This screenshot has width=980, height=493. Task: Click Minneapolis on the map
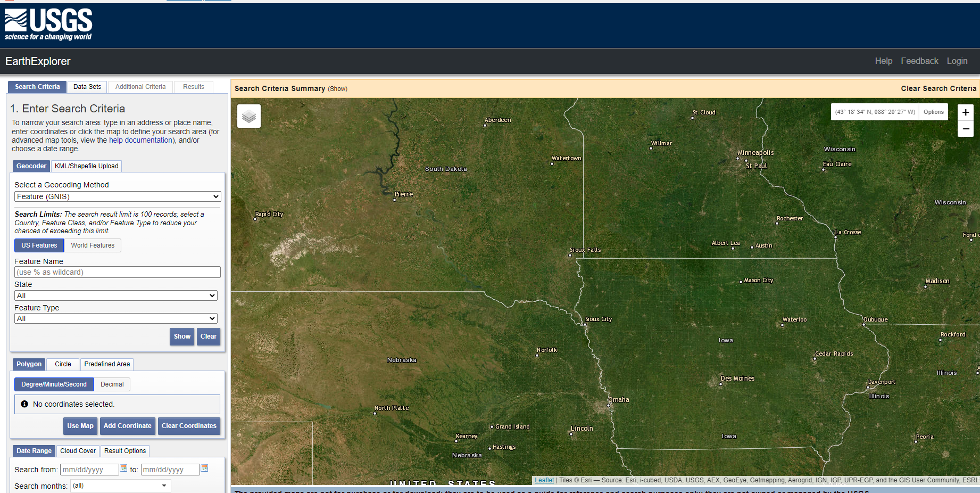(755, 153)
